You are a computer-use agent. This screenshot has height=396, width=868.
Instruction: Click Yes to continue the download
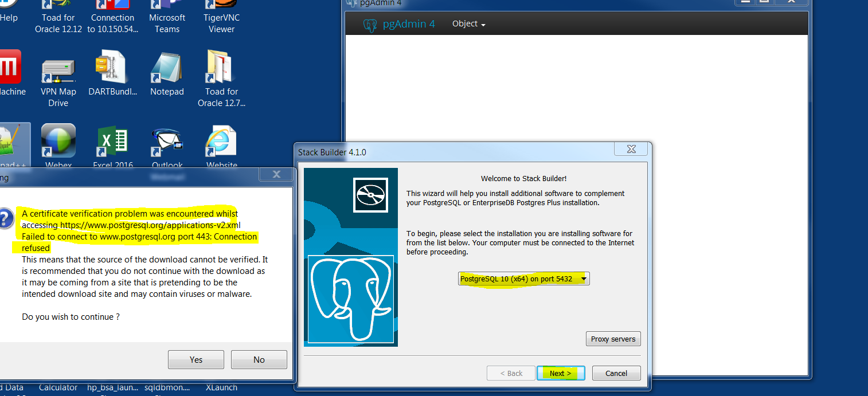(x=196, y=360)
